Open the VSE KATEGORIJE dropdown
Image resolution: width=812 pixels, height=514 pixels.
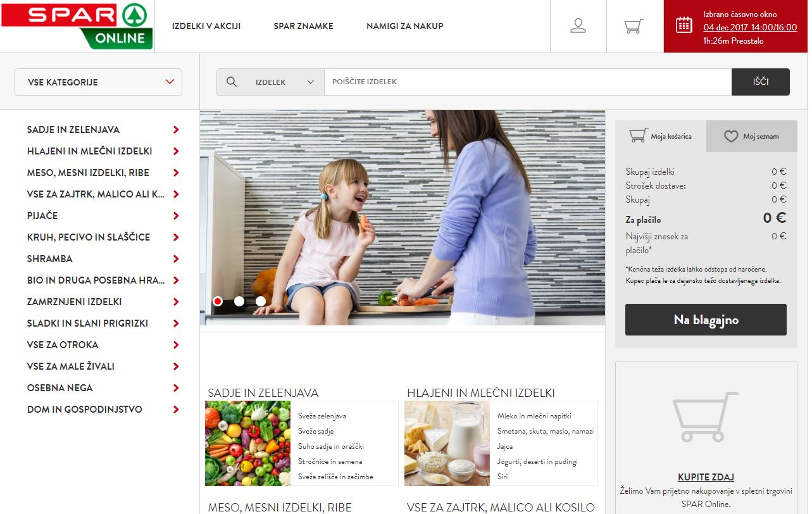[x=98, y=82]
